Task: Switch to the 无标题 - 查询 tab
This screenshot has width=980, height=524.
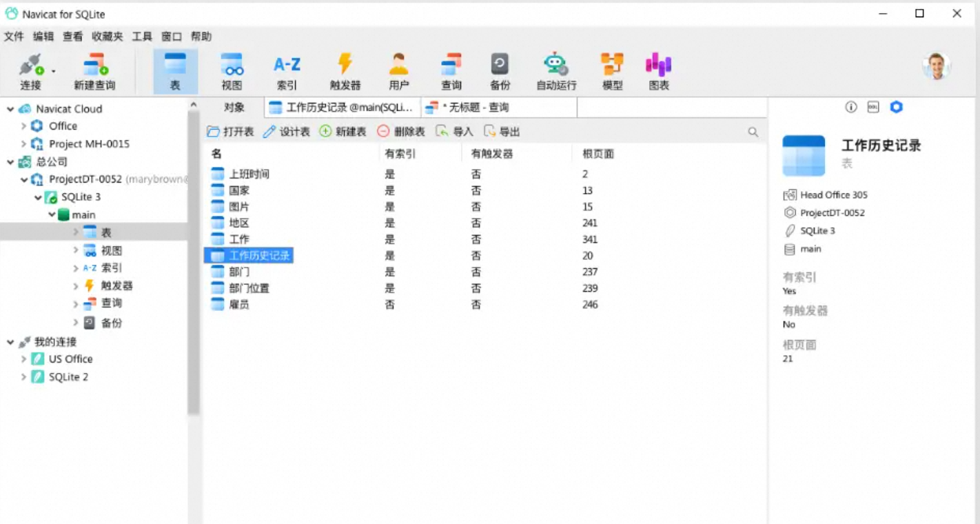Action: pos(499,108)
